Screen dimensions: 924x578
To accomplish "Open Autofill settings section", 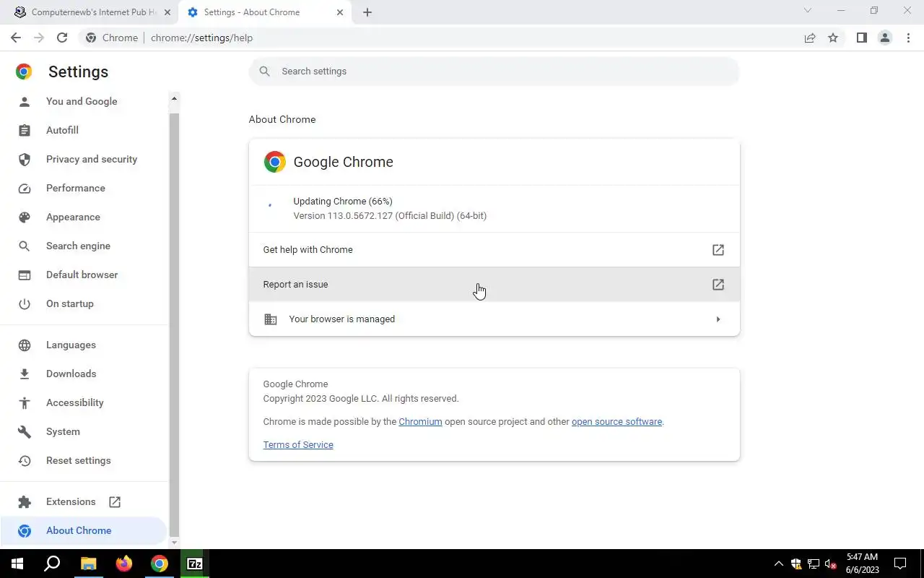I will click(x=62, y=130).
